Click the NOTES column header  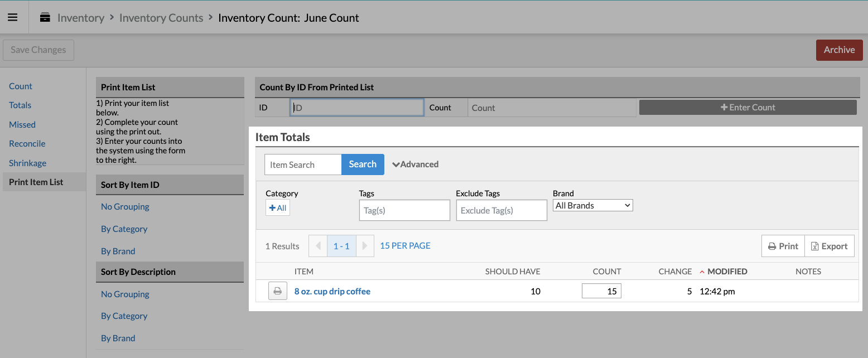click(x=808, y=272)
